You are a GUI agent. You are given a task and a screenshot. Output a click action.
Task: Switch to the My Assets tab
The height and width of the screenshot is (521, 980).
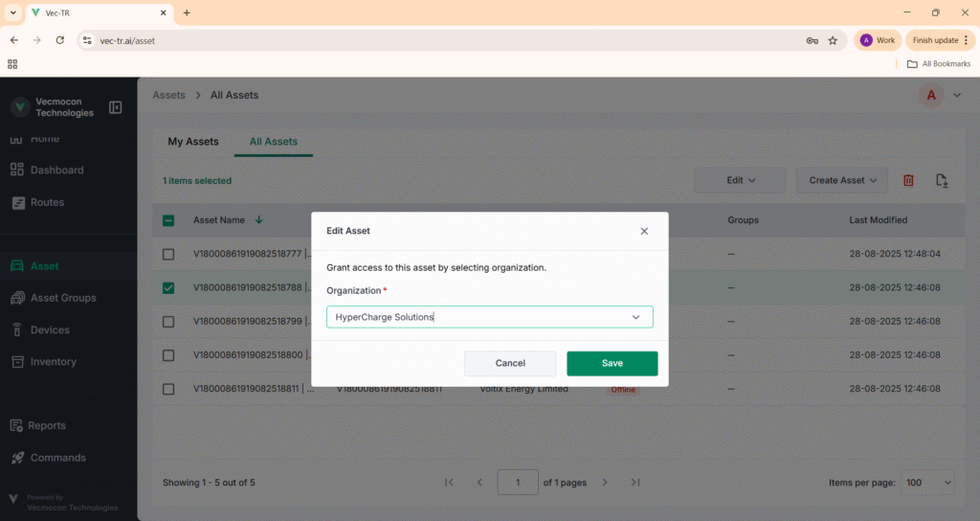[x=193, y=142]
